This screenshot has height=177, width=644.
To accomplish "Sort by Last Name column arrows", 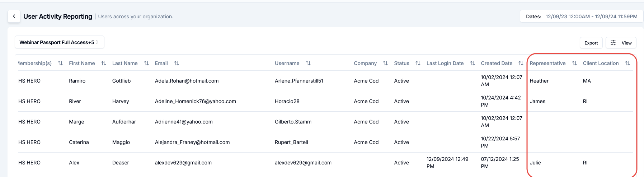I will [x=146, y=63].
